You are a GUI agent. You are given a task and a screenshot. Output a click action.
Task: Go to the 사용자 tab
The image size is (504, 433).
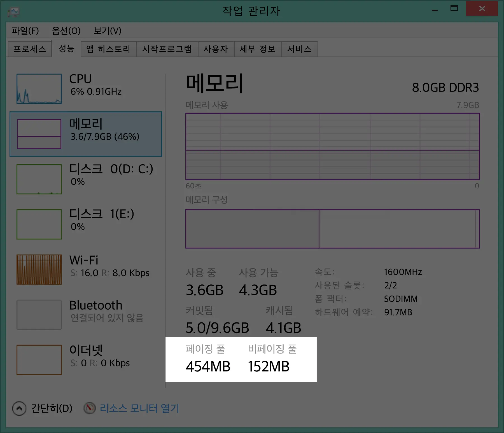click(216, 49)
